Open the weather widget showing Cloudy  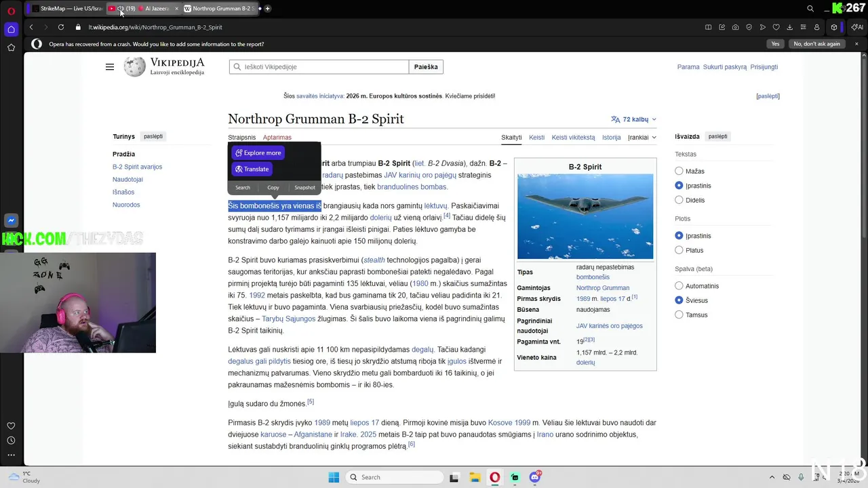click(x=23, y=477)
